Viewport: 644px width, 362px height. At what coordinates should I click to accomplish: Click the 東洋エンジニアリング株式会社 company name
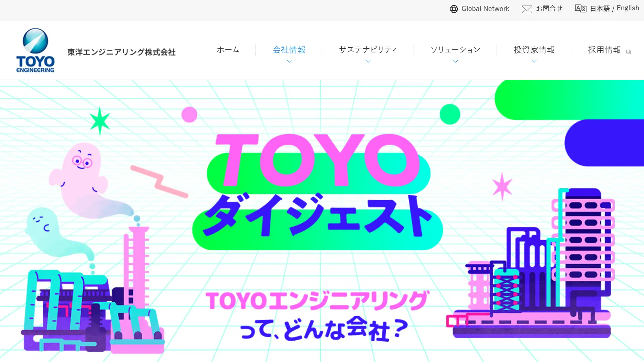pos(122,52)
